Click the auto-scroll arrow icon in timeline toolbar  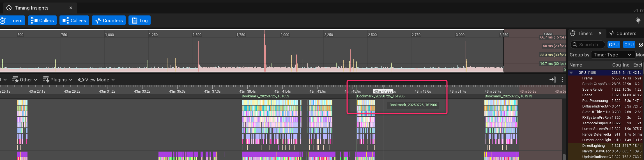tap(552, 80)
